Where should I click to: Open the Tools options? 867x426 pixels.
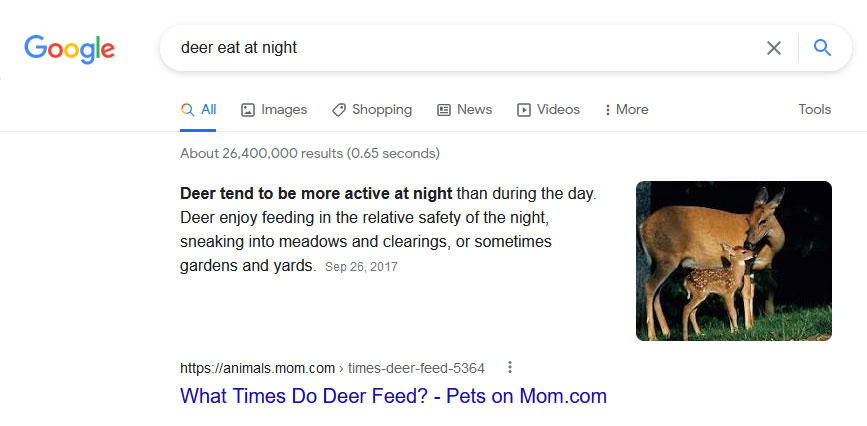[x=814, y=110]
